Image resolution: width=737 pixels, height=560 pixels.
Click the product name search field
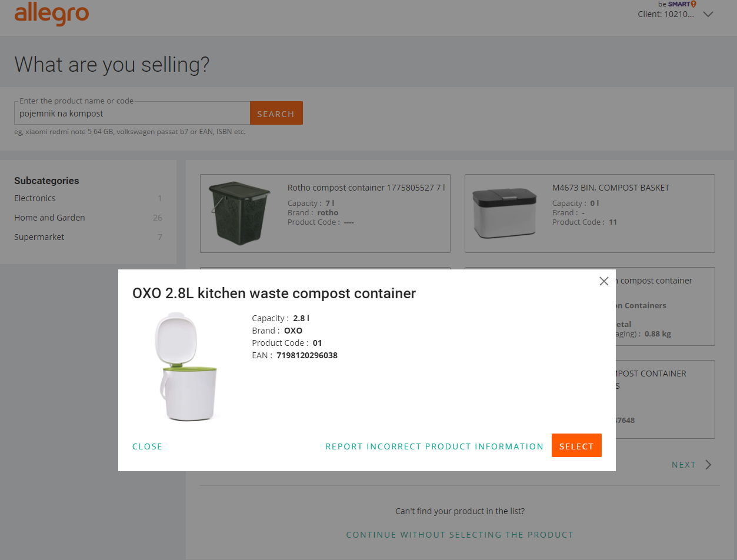(131, 112)
